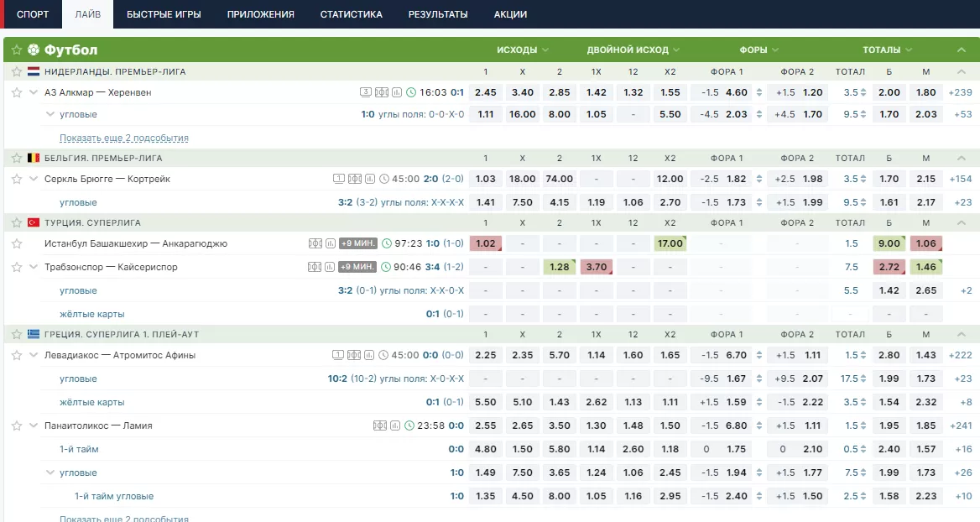Click the football icon beside the Футбол title
Image resolution: width=980 pixels, height=522 pixels.
(x=34, y=50)
